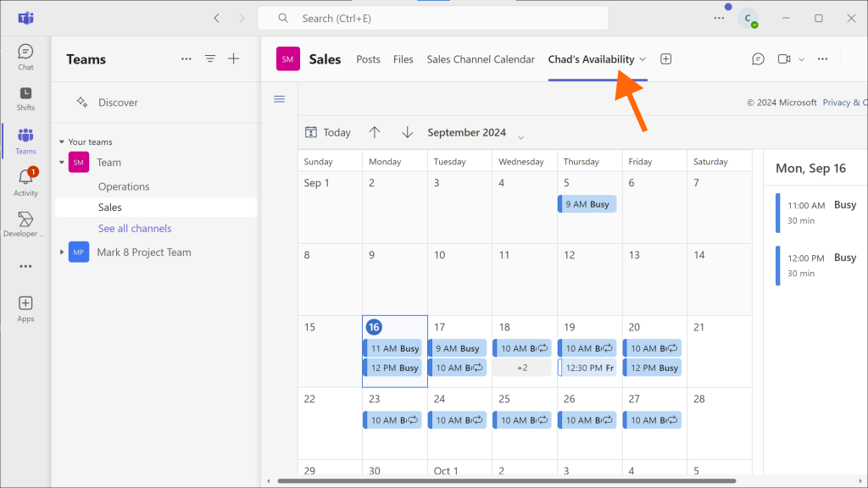
Task: Select the September 16 date cell
Action: coord(395,352)
